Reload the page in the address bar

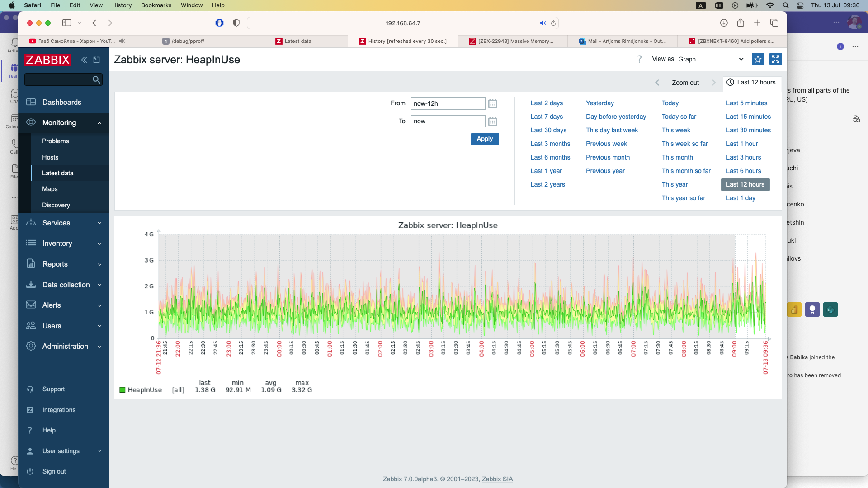(553, 23)
